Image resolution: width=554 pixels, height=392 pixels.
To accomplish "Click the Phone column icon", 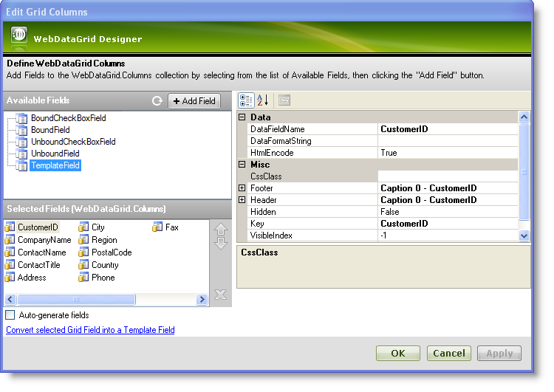I will pos(83,278).
